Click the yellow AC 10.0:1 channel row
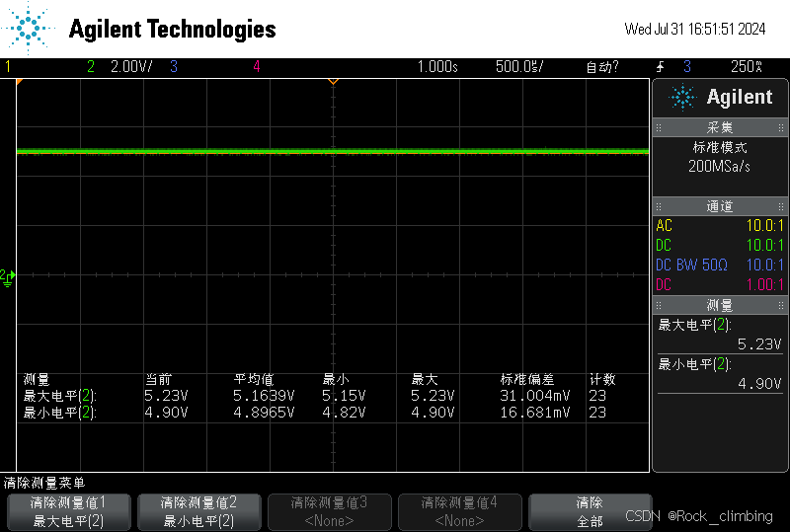Screen dimensions: 790x532 [x=720, y=225]
